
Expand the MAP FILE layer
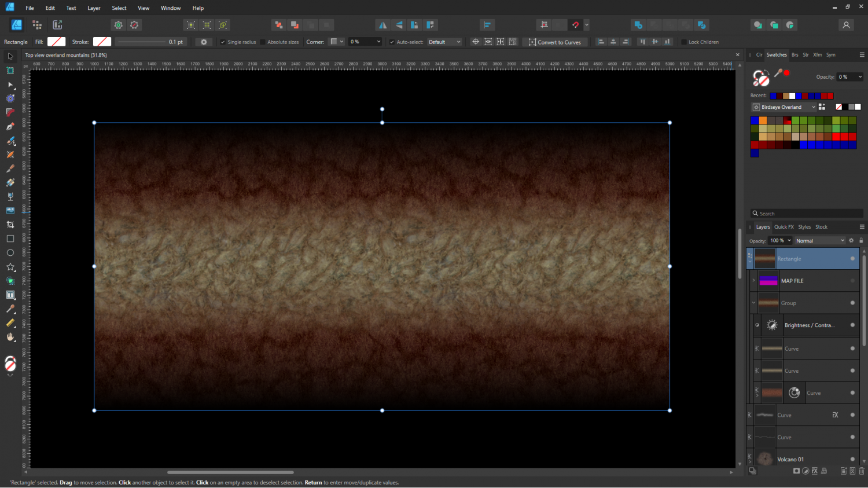coord(753,281)
